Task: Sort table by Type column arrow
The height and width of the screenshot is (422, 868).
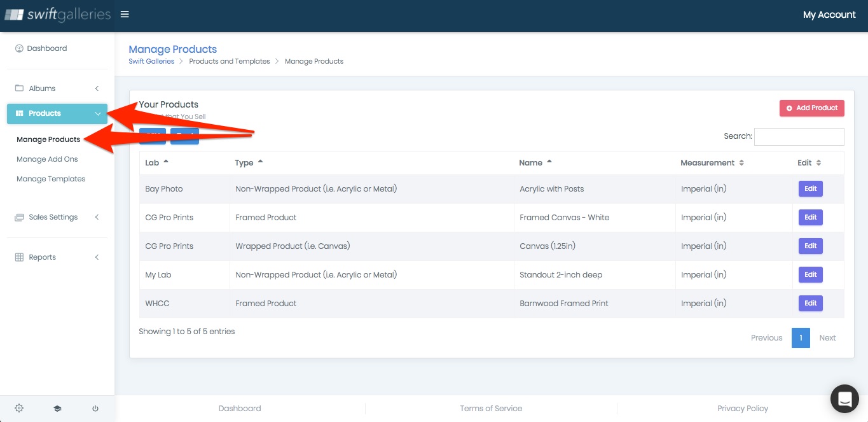Action: click(260, 162)
